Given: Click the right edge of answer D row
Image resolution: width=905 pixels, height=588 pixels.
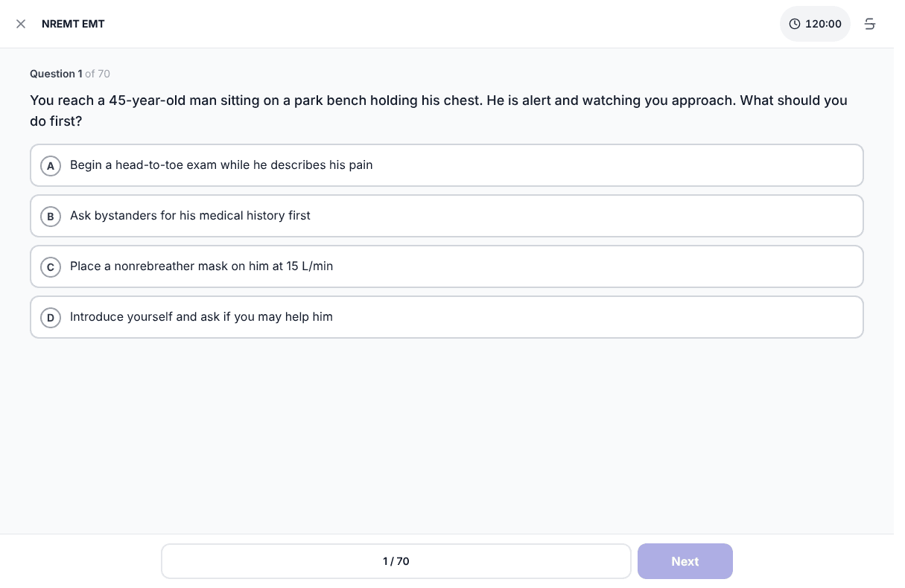Looking at the screenshot, I should tap(849, 317).
